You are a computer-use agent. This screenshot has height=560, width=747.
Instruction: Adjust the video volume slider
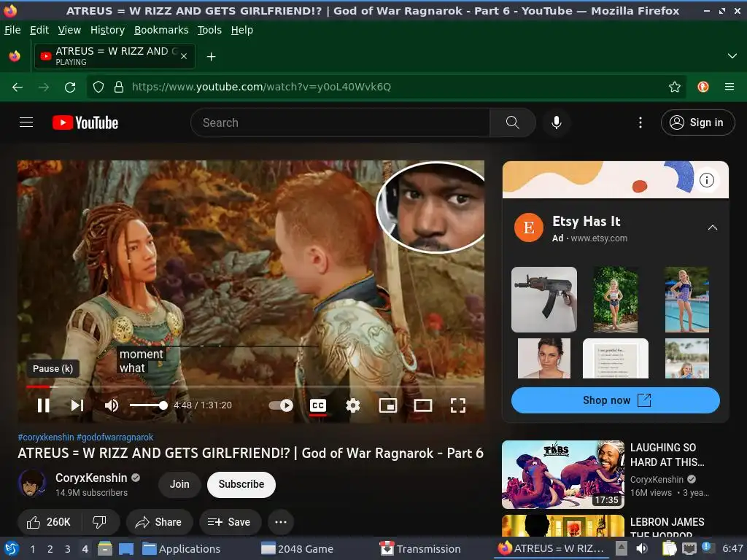(148, 405)
